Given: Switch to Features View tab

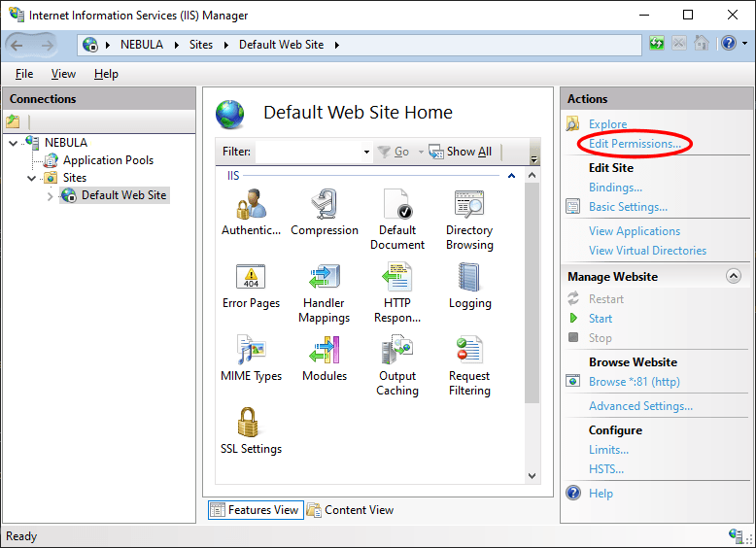Looking at the screenshot, I should [256, 510].
